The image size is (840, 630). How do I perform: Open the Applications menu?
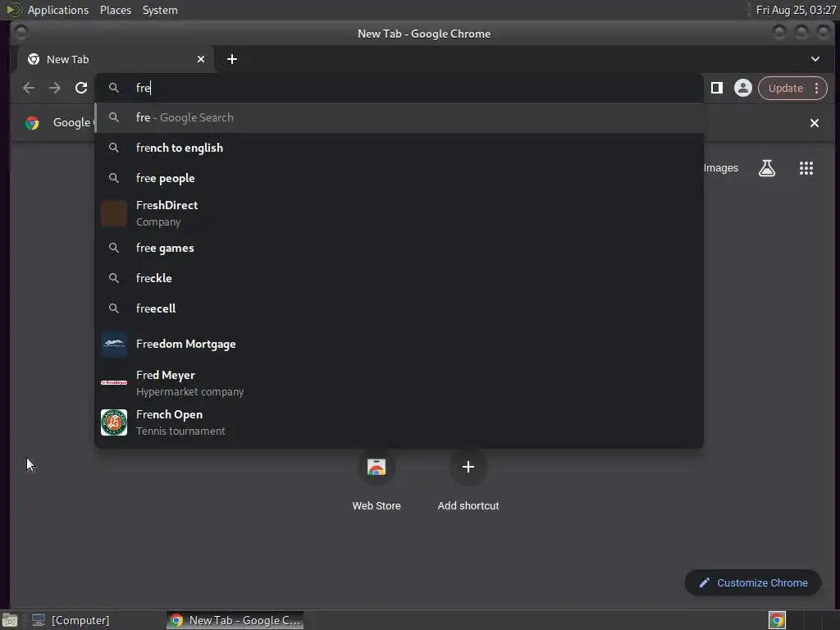coord(58,10)
